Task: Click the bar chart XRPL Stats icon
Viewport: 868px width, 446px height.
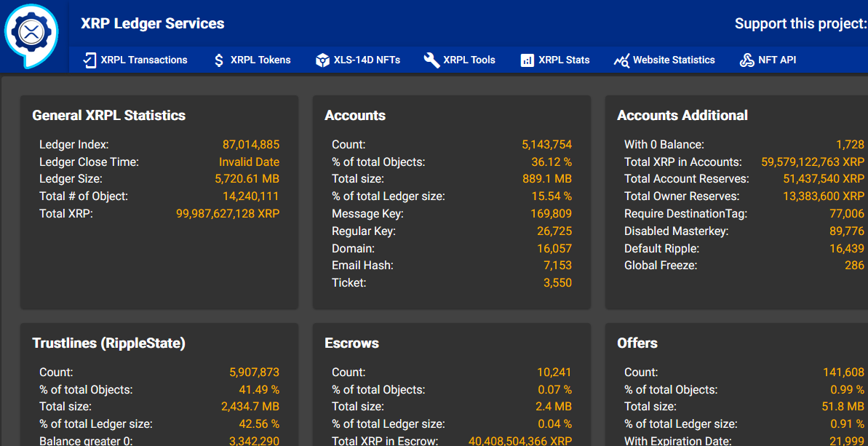Action: [x=527, y=60]
